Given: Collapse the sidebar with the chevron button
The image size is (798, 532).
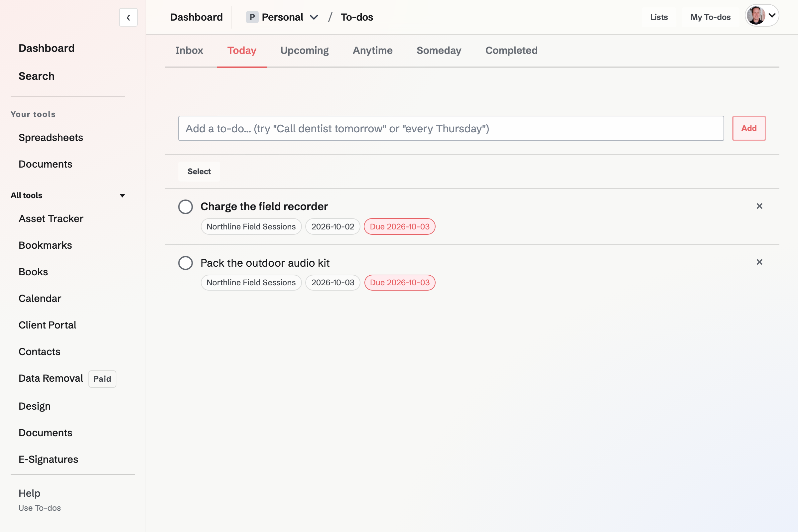Looking at the screenshot, I should (128, 17).
